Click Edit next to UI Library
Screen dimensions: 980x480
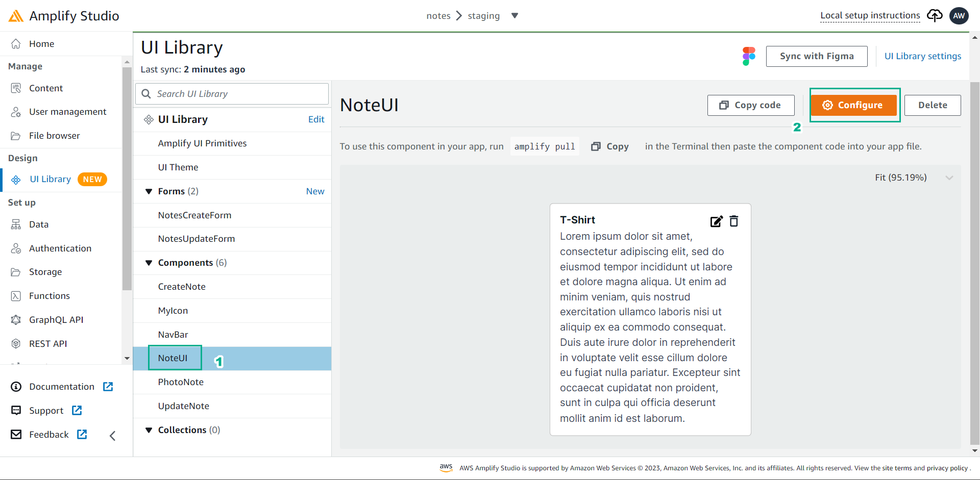[x=316, y=119]
